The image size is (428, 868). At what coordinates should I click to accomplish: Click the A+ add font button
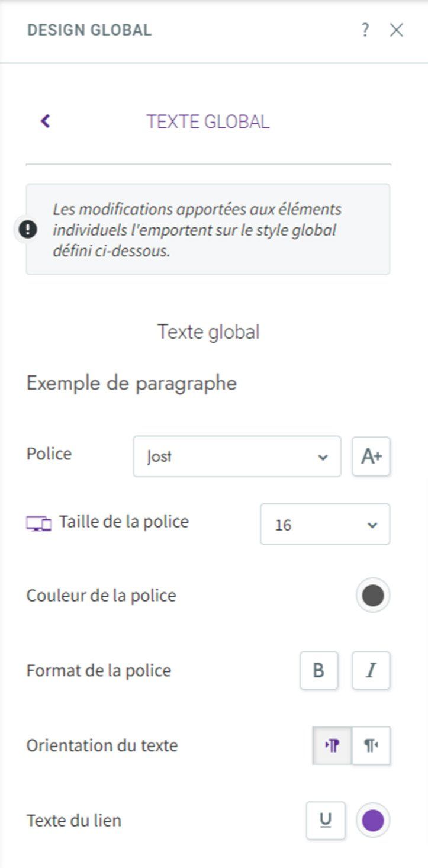(x=371, y=456)
